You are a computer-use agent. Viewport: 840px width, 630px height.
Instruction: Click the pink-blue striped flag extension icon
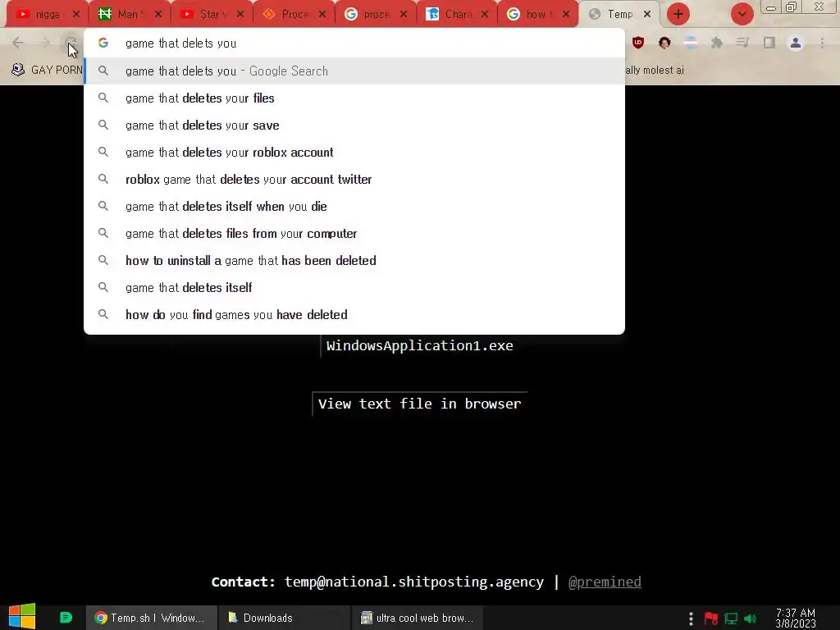point(691,43)
